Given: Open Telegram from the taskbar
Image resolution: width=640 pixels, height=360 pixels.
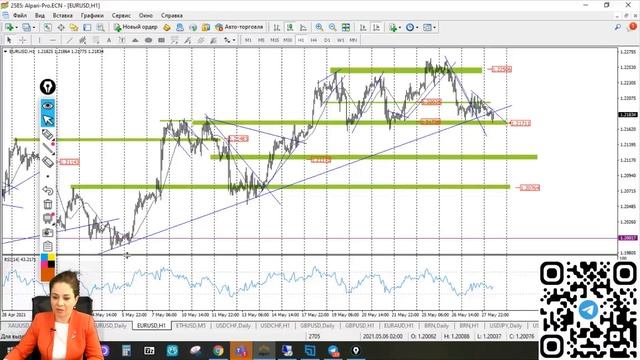Looking at the screenshot, I should point(333,351).
